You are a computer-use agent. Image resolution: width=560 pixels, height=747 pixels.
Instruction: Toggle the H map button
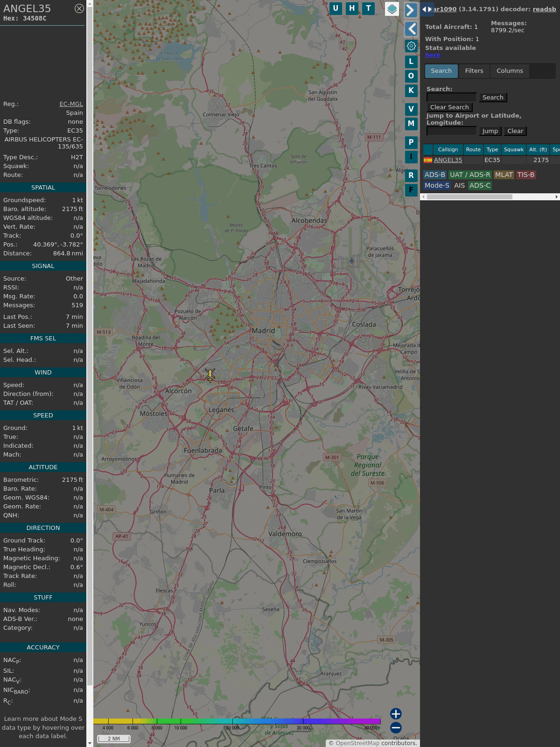(x=352, y=8)
